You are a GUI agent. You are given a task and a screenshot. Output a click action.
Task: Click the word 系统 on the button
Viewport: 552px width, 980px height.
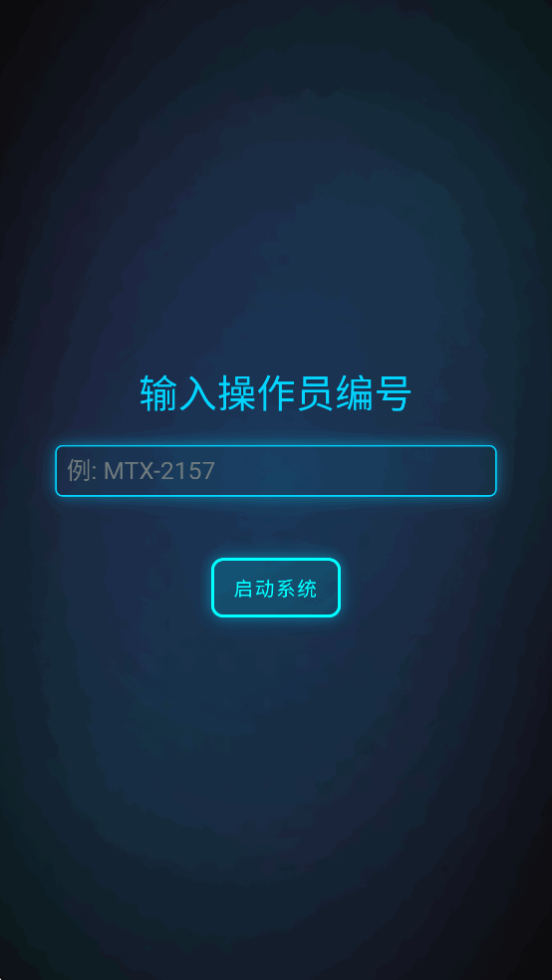(x=297, y=589)
